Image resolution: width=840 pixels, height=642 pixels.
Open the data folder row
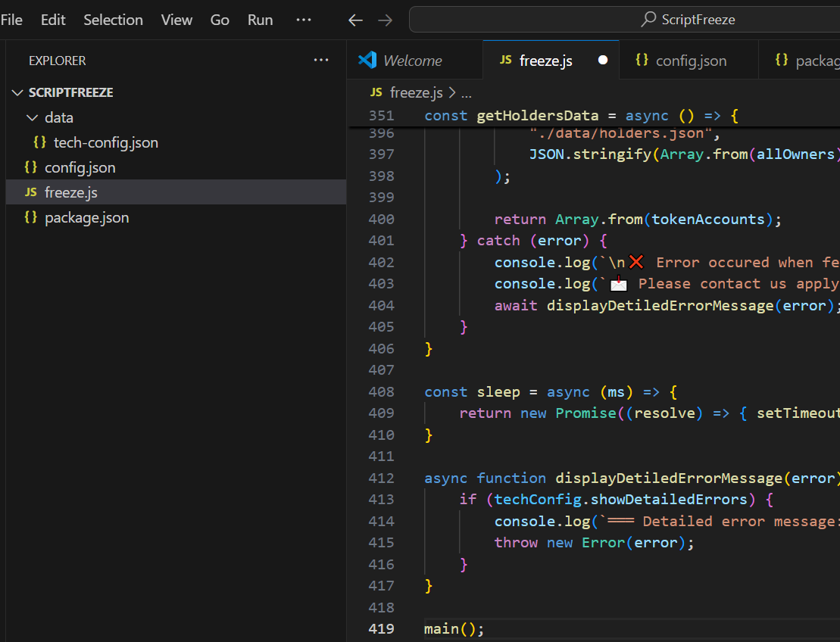coord(176,118)
